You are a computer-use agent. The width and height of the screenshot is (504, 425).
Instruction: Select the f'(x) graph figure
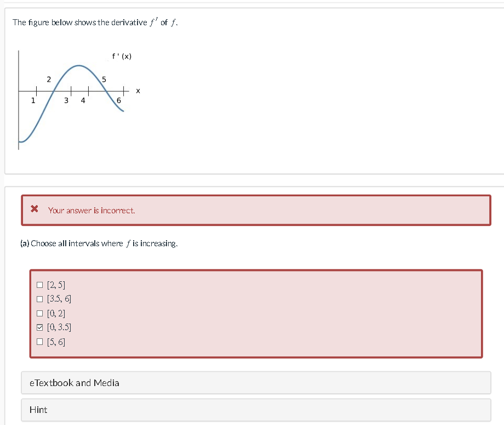click(x=77, y=99)
